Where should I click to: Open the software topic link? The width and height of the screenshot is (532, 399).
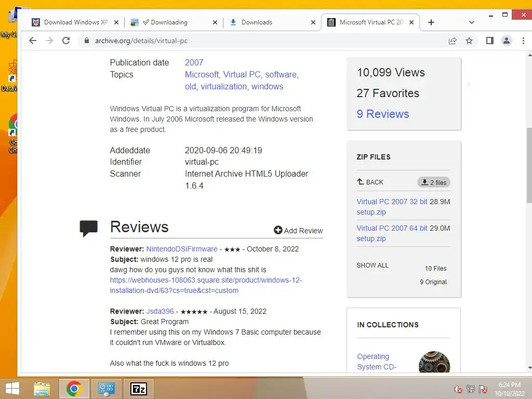click(281, 74)
